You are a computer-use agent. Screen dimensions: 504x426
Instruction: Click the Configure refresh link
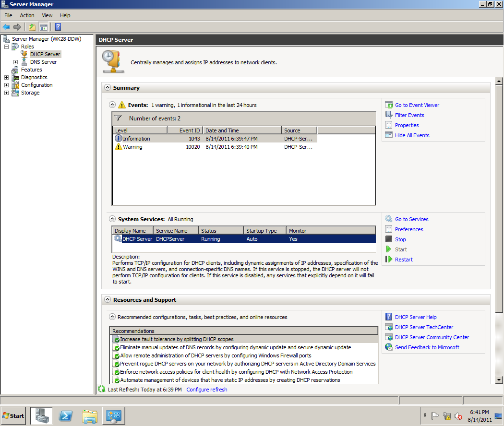[207, 390]
